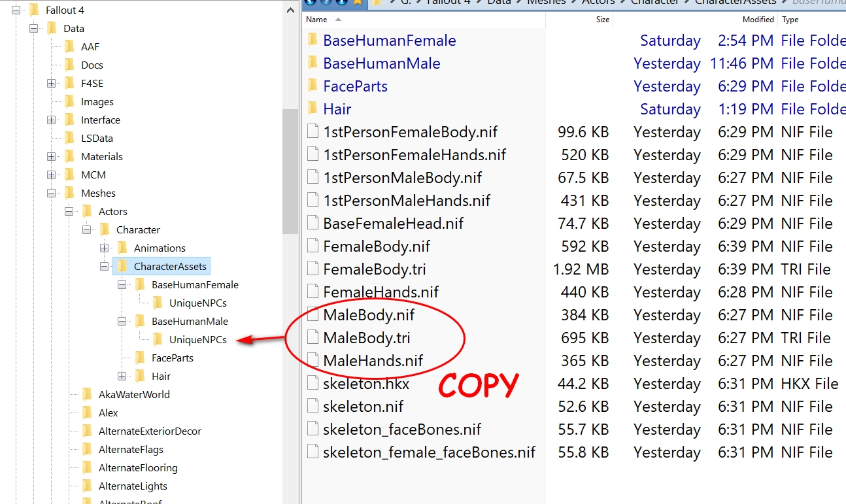Expand the Interface folder node
Screen dimensions: 846x504
pos(51,120)
